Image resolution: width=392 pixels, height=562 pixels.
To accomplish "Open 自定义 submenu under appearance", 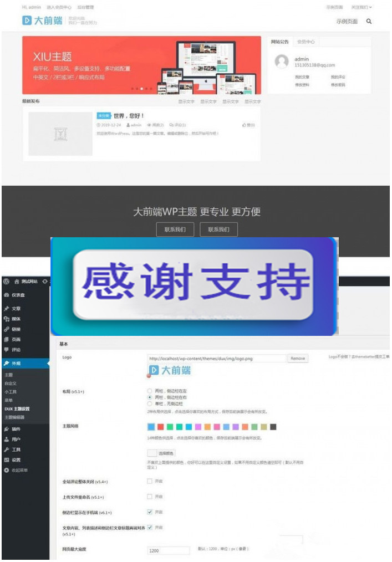I will pyautogui.click(x=11, y=384).
